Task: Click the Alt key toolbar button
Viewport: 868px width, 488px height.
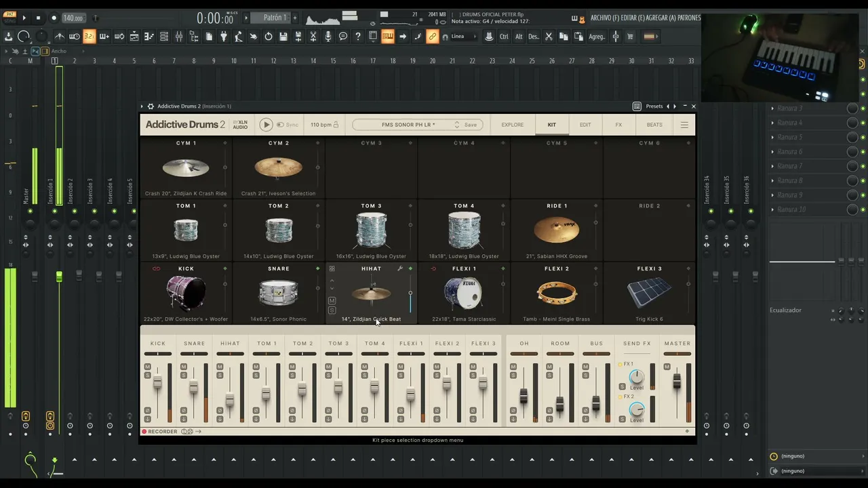Action: pyautogui.click(x=519, y=37)
